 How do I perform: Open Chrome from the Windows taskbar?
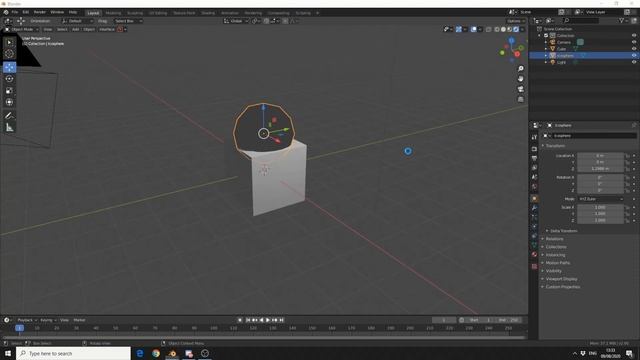click(156, 353)
